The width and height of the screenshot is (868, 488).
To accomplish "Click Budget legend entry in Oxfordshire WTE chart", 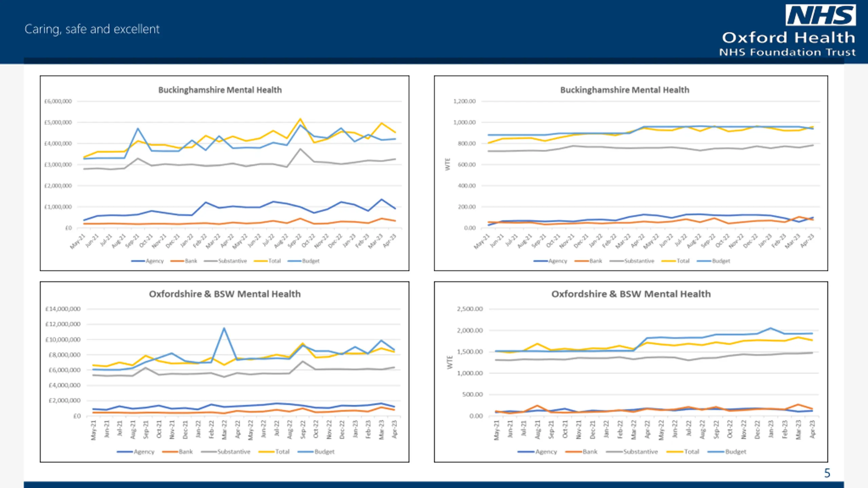I will point(727,451).
